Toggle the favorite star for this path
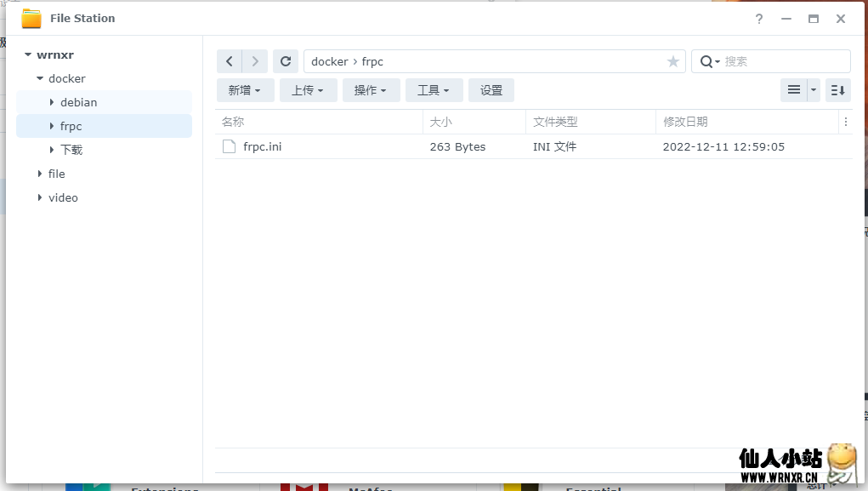This screenshot has width=868, height=491. [672, 60]
